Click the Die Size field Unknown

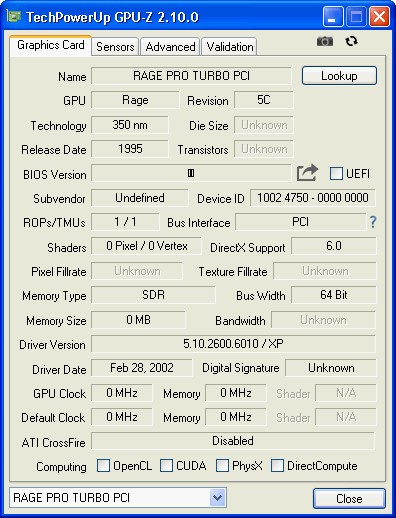pyautogui.click(x=264, y=125)
